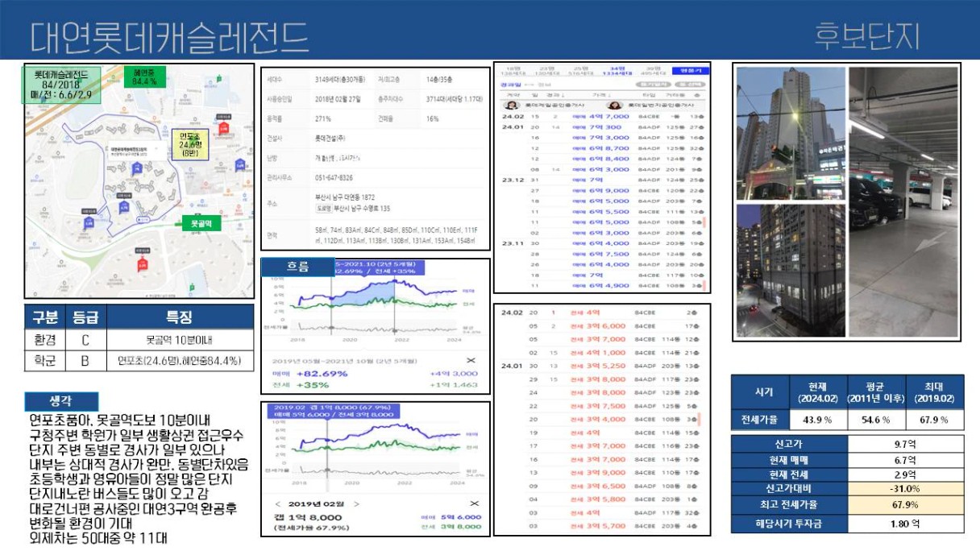Click the 연포초 24.6명 yellow label
980x551 pixels.
tap(189, 143)
